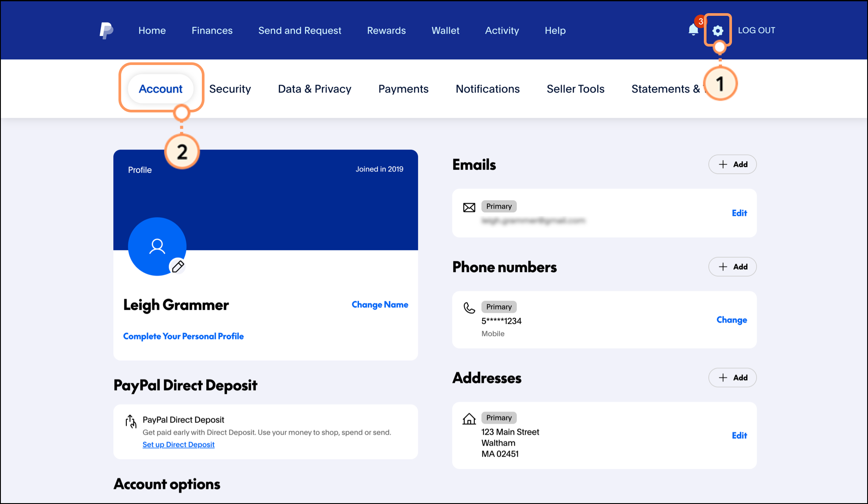Edit the primary email
The width and height of the screenshot is (868, 504).
click(x=739, y=213)
